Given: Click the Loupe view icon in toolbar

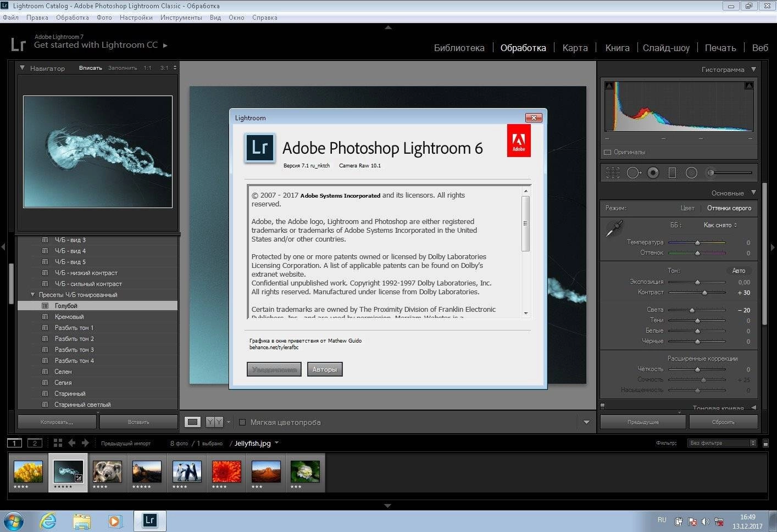Looking at the screenshot, I should tap(192, 422).
